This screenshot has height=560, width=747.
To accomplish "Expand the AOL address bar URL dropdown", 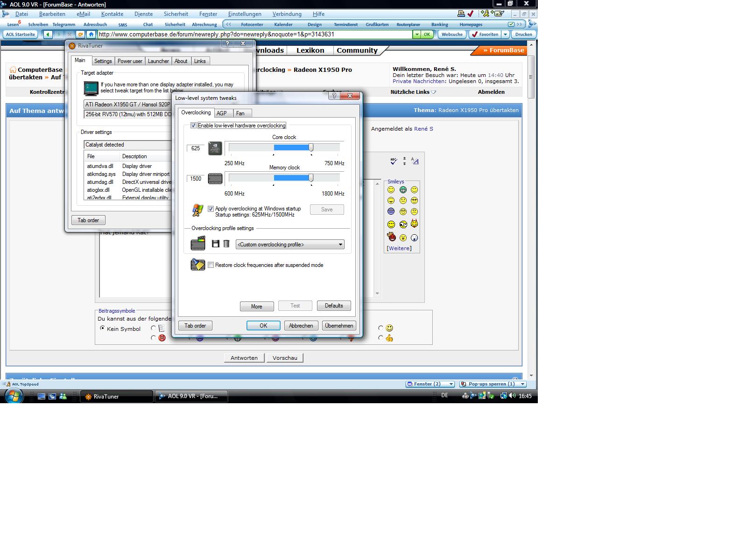I will coord(416,35).
